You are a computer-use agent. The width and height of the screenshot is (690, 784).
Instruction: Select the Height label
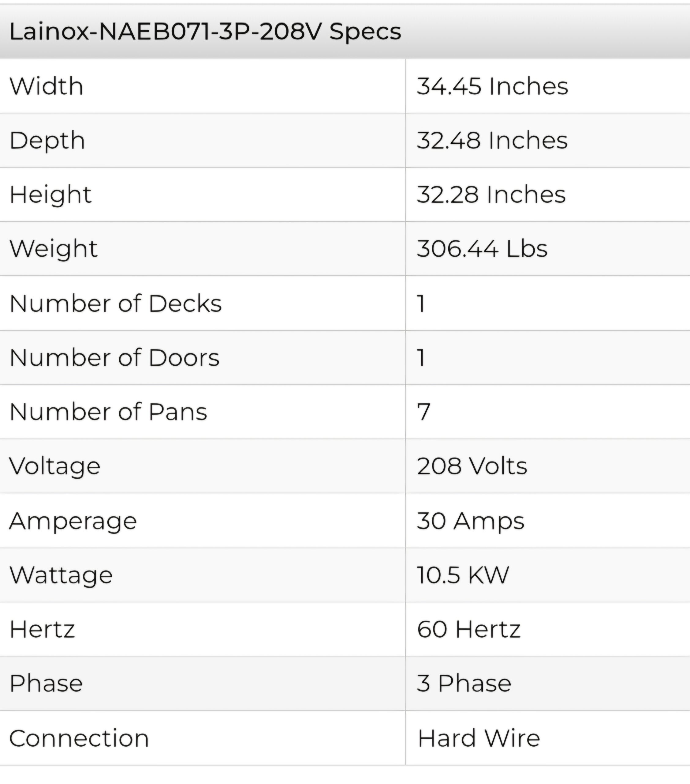click(50, 194)
